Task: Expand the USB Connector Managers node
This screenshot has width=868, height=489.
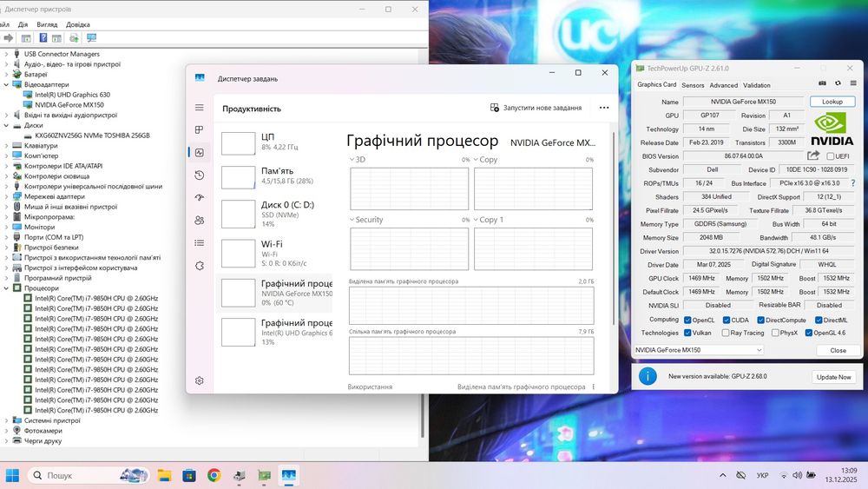Action: click(6, 54)
